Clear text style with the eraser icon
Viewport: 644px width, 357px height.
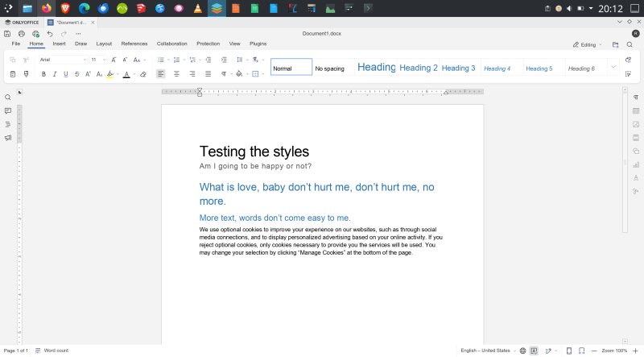click(143, 74)
